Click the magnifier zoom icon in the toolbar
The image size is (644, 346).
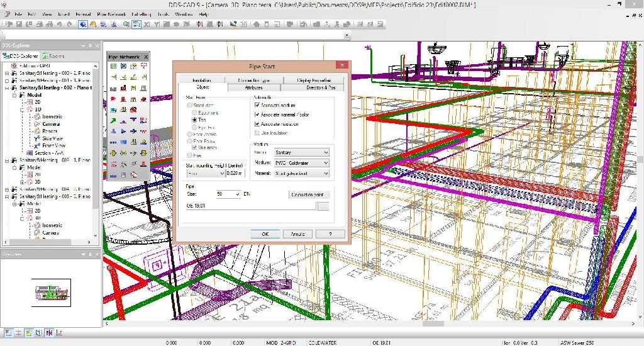coord(126,25)
